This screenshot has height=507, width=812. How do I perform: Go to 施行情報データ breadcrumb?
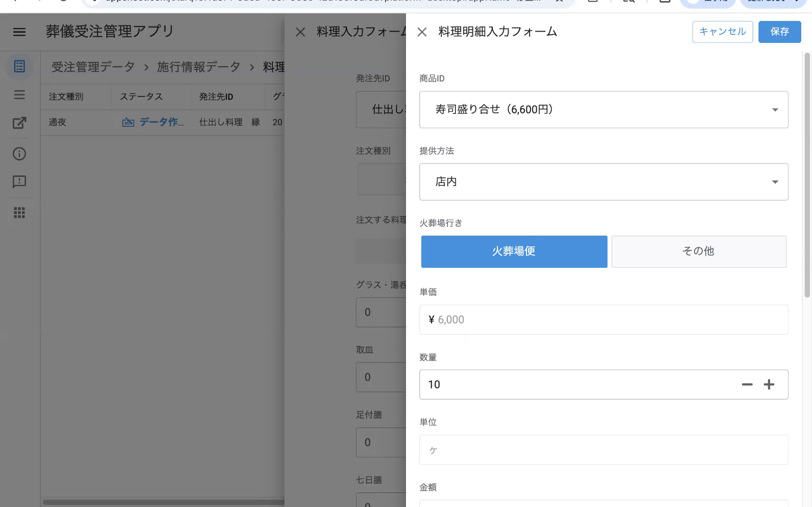[x=198, y=67]
